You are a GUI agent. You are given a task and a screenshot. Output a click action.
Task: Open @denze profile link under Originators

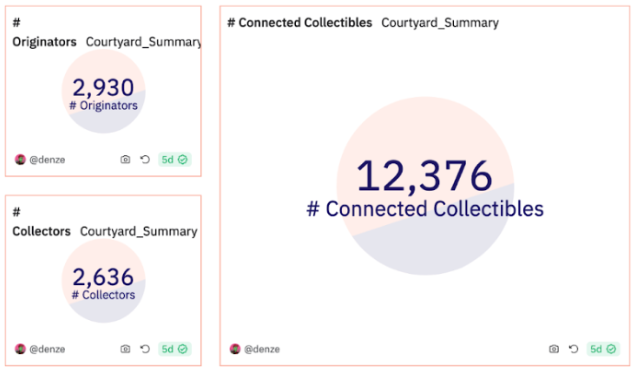pyautogui.click(x=47, y=160)
